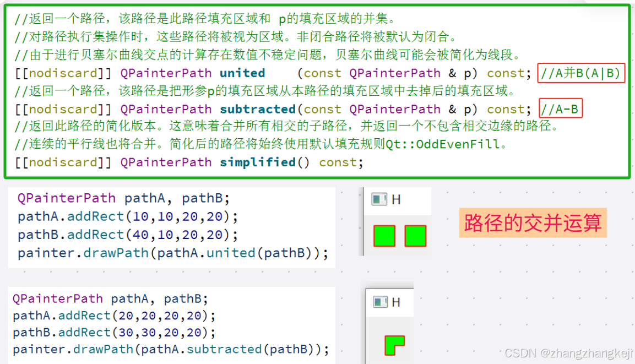The height and width of the screenshot is (364, 635).
Task: Click the green L-shaped path in lower window
Action: click(x=394, y=345)
